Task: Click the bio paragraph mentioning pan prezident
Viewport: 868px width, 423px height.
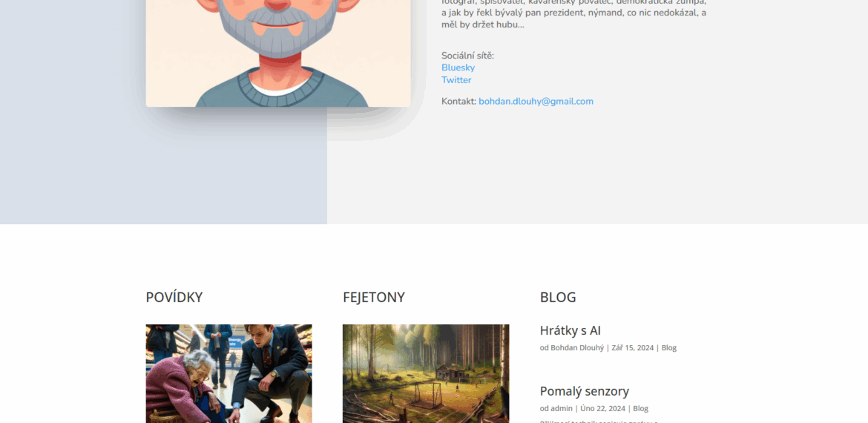Action: [573, 15]
